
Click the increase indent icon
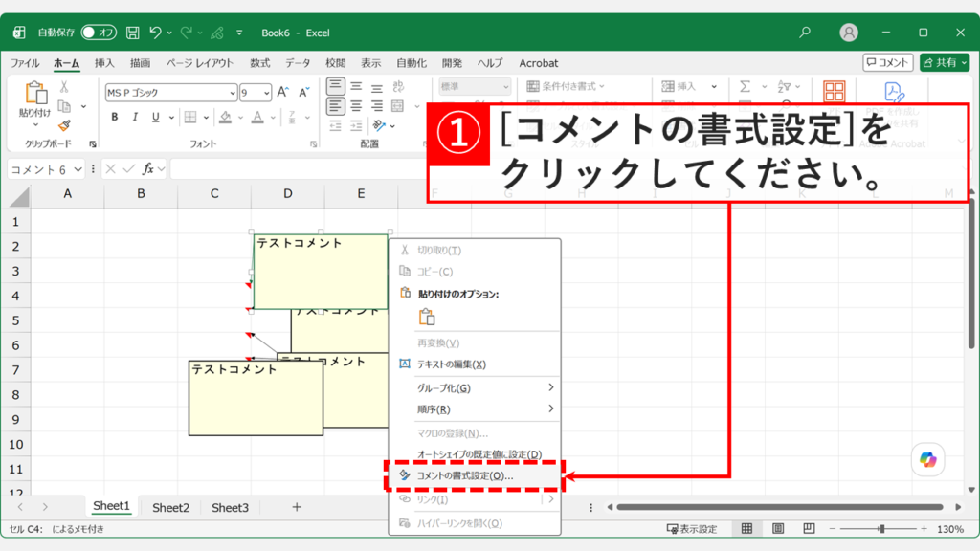point(356,125)
